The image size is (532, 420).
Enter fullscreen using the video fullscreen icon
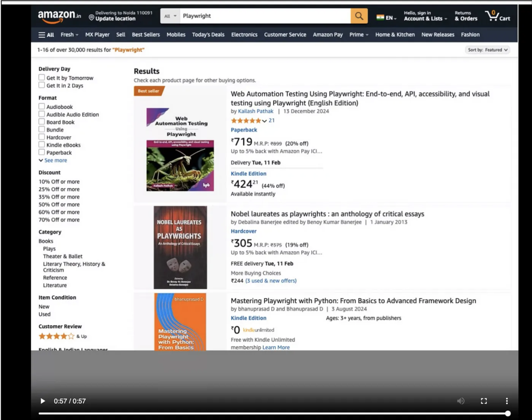pos(484,401)
